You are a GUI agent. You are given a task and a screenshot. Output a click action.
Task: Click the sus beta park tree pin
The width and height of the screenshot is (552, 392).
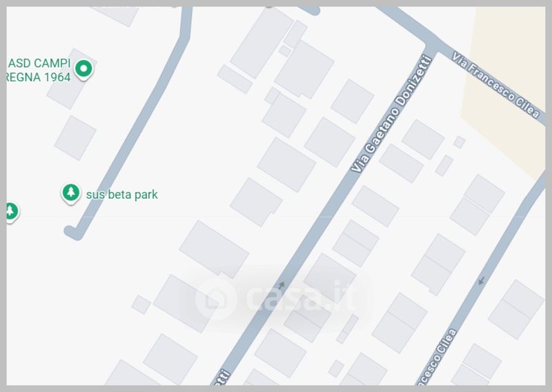[x=71, y=193]
